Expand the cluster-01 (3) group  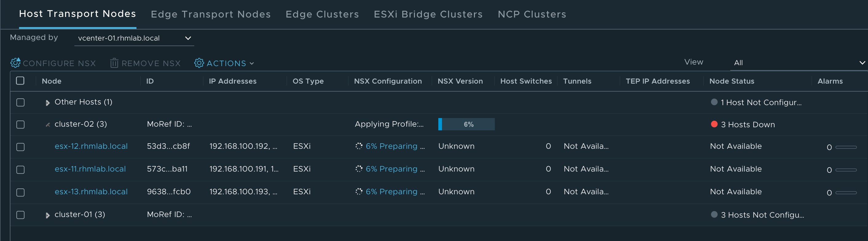pyautogui.click(x=48, y=215)
